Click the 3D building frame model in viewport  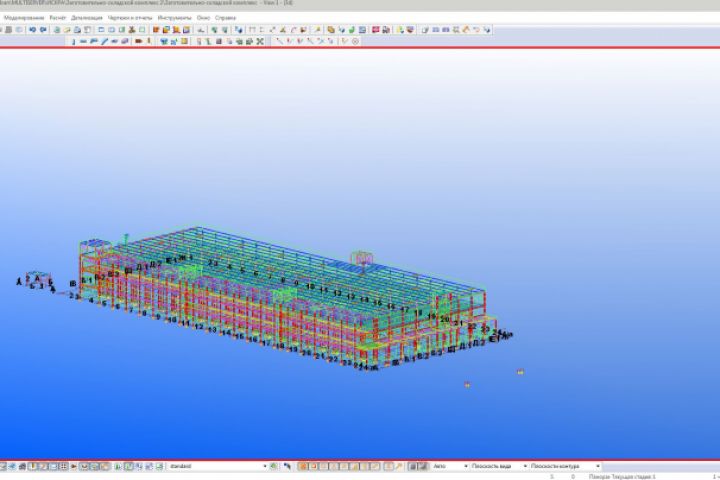[290, 300]
